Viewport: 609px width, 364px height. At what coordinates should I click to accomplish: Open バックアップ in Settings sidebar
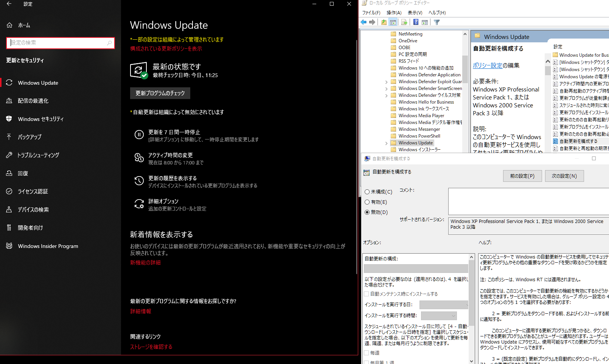tap(61, 137)
